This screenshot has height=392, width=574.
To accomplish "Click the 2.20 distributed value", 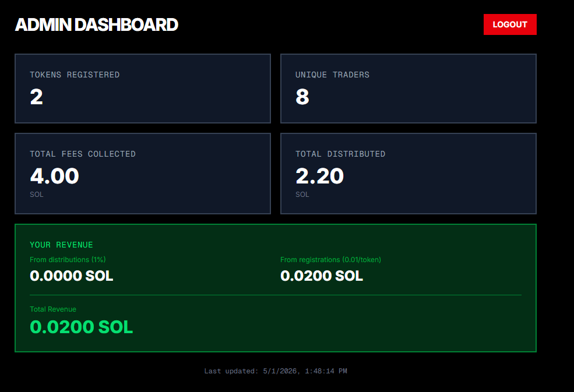I will 319,176.
